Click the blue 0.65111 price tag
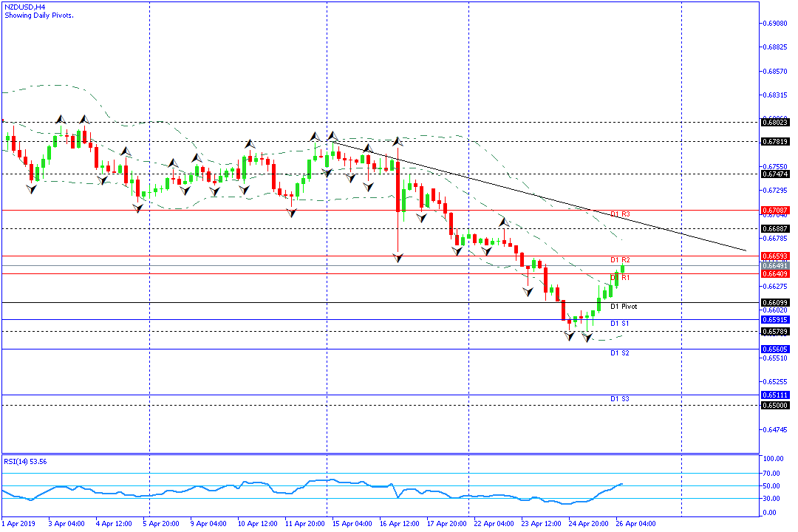The image size is (798, 532). click(x=775, y=395)
